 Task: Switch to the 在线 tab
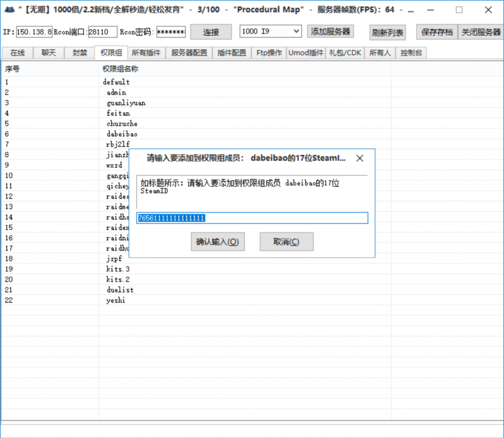[17, 53]
